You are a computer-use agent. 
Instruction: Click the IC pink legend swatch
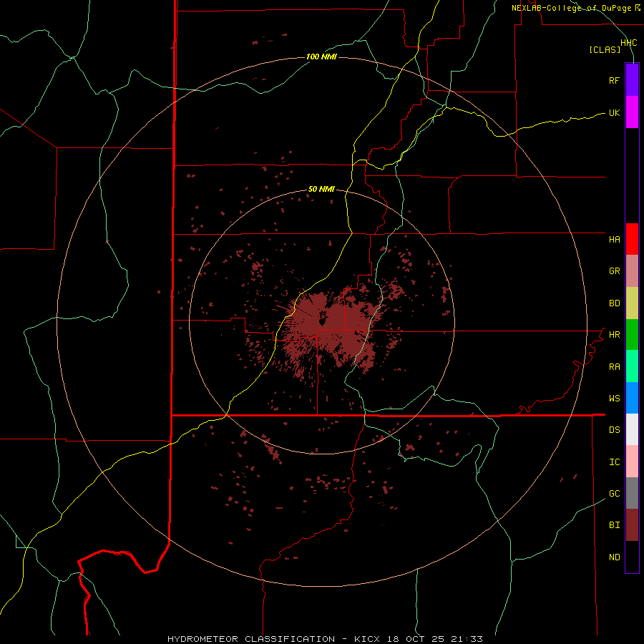(x=632, y=462)
